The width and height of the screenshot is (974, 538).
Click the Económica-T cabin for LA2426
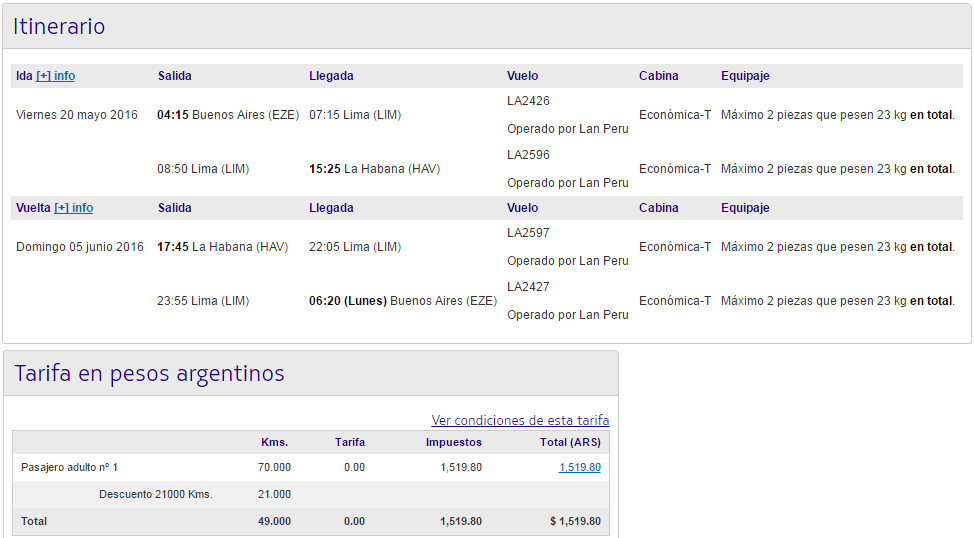pos(675,115)
